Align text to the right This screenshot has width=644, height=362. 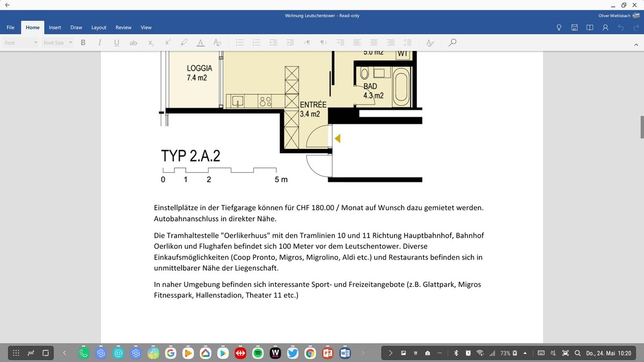tap(391, 42)
